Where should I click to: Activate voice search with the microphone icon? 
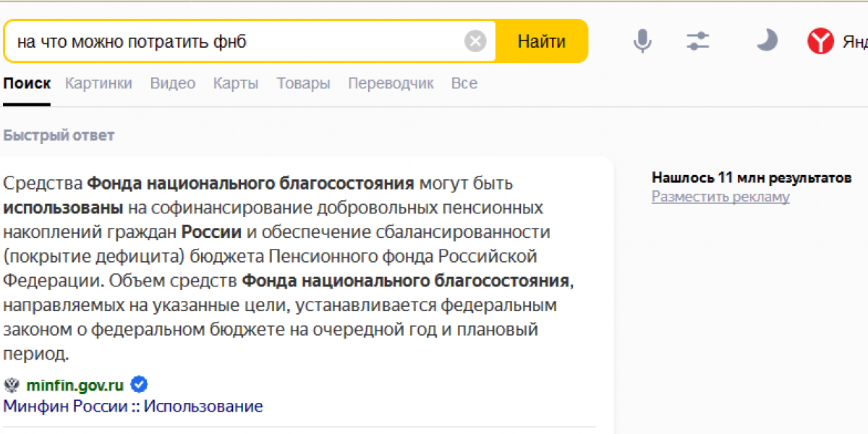point(642,41)
